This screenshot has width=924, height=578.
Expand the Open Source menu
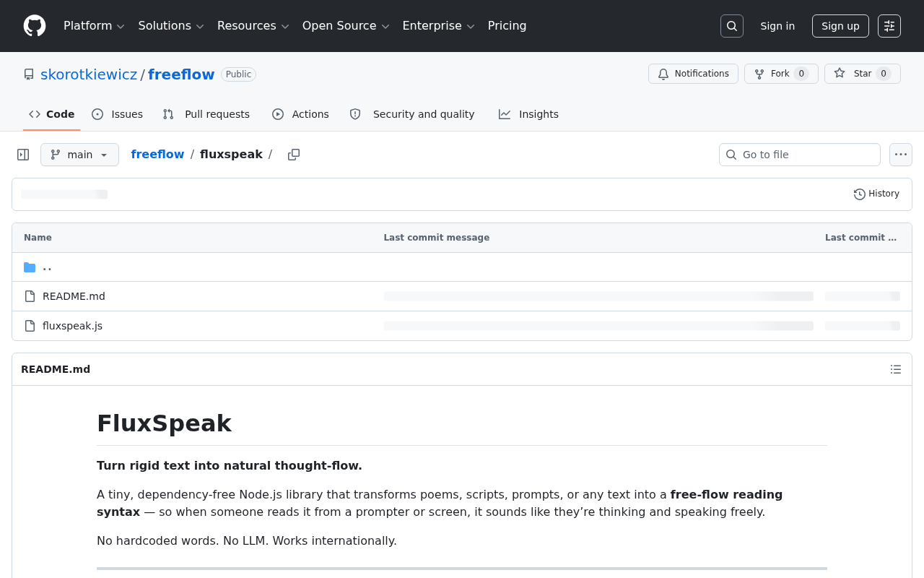(346, 26)
